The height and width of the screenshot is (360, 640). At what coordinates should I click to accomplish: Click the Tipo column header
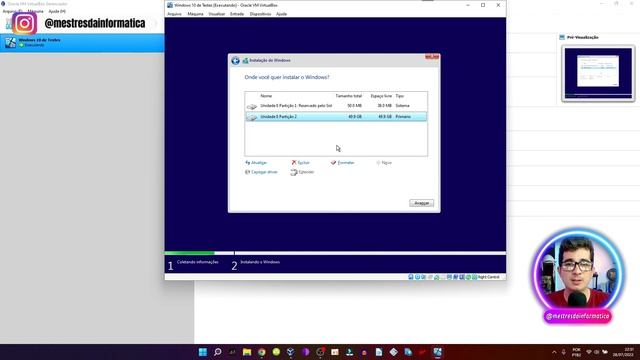400,96
